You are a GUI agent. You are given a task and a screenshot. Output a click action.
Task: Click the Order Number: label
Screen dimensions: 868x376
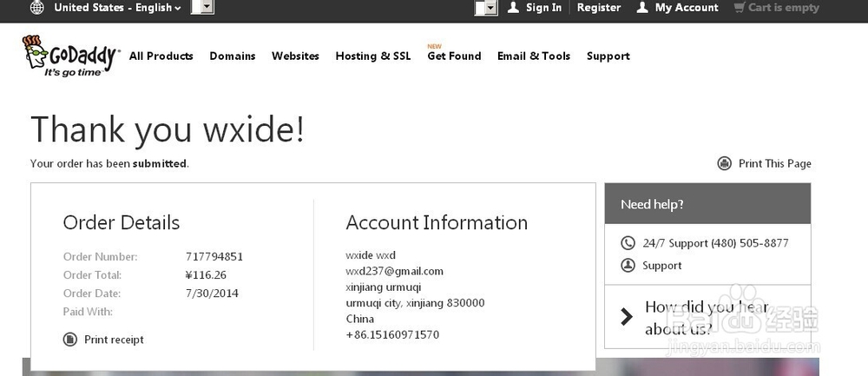[100, 257]
